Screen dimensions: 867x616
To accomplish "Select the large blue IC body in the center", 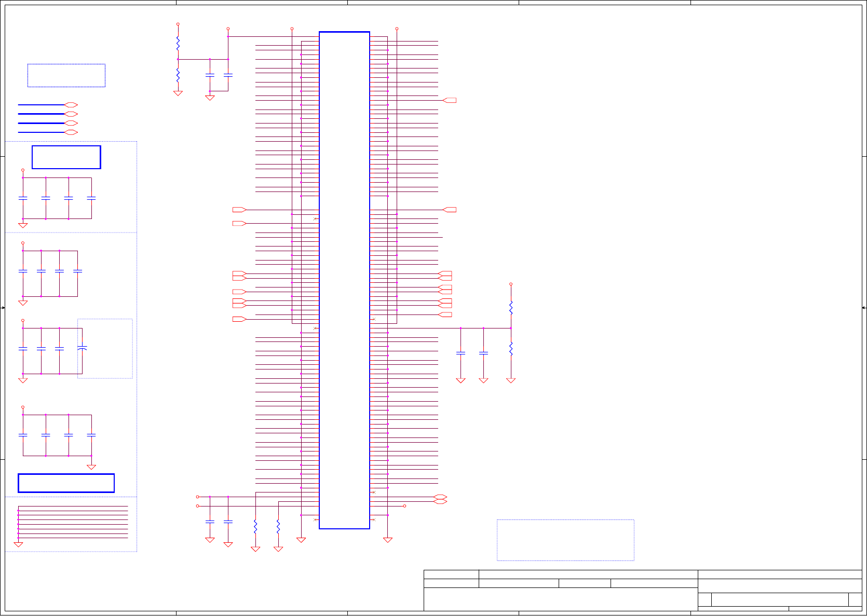I will pos(344,280).
